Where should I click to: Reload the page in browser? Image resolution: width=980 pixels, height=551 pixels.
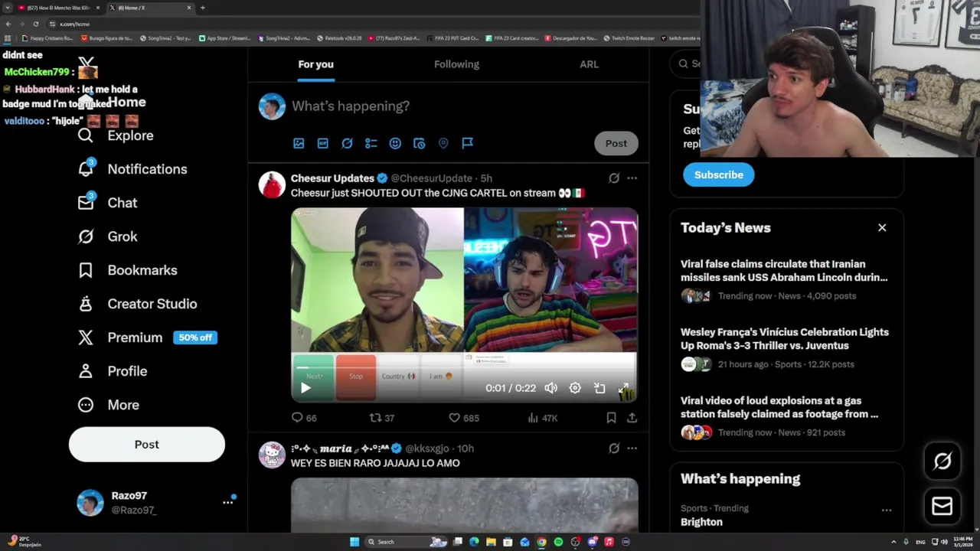36,24
